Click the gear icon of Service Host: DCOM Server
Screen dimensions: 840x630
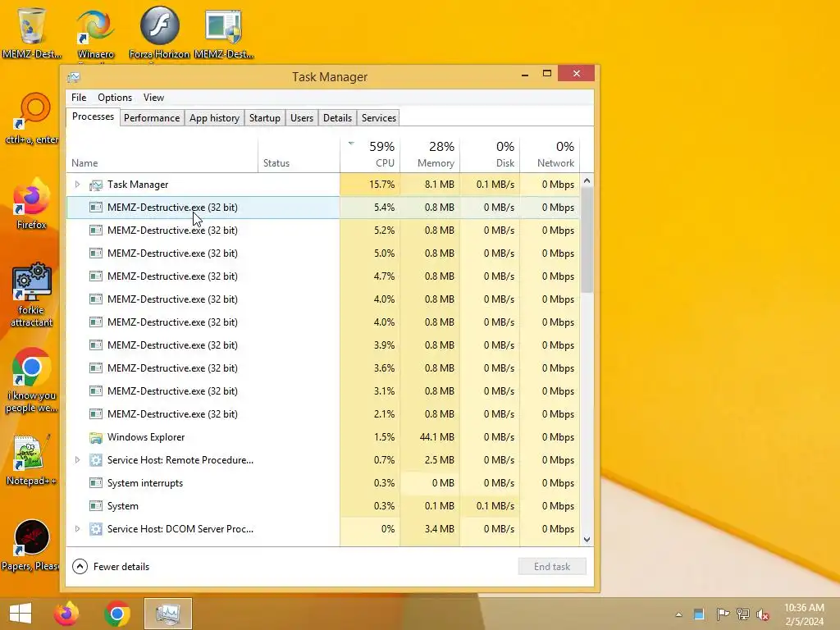click(96, 529)
